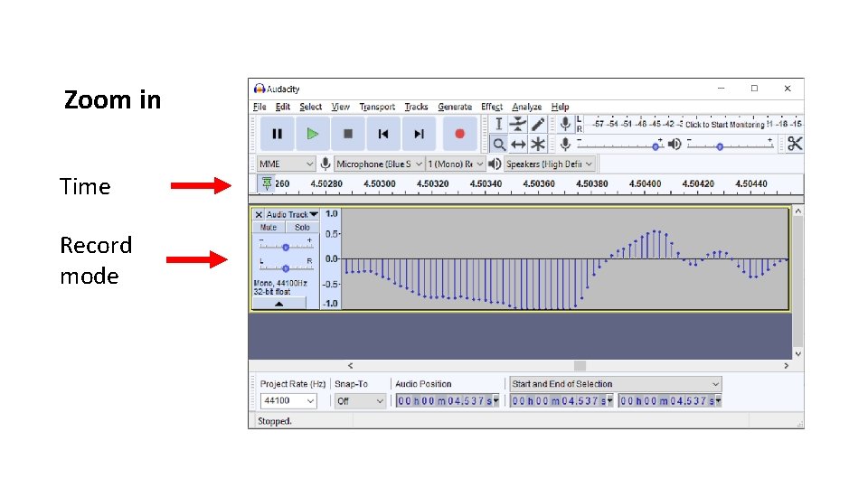Image resolution: width=868 pixels, height=488 pixels.
Task: Collapse the track with the up arrow
Action: click(x=279, y=304)
